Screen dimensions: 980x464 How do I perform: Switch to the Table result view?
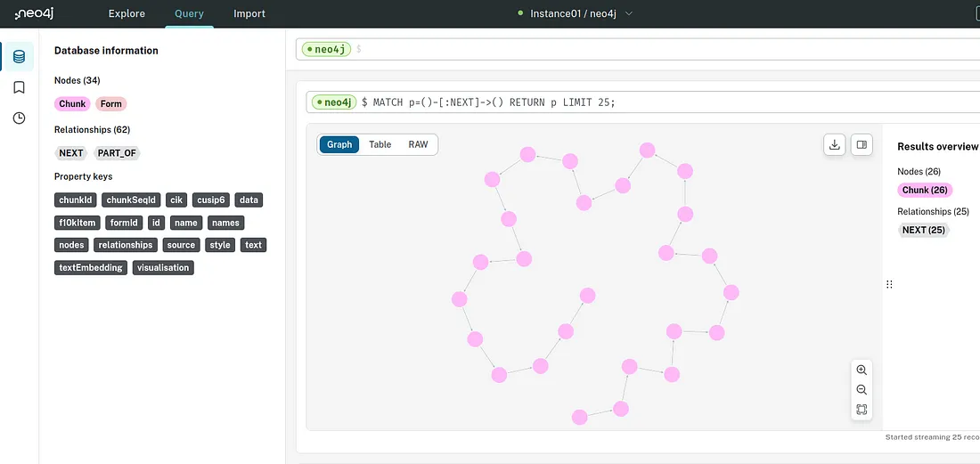380,144
